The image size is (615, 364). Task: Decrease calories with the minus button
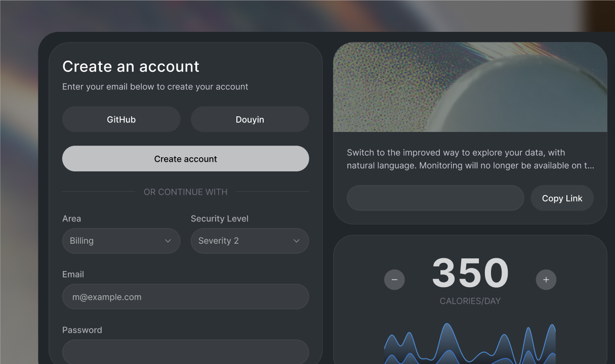[394, 280]
